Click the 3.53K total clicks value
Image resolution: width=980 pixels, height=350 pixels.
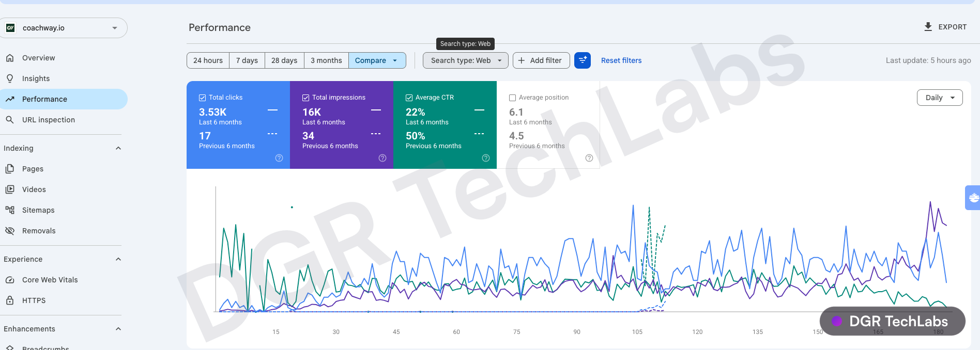coord(213,112)
